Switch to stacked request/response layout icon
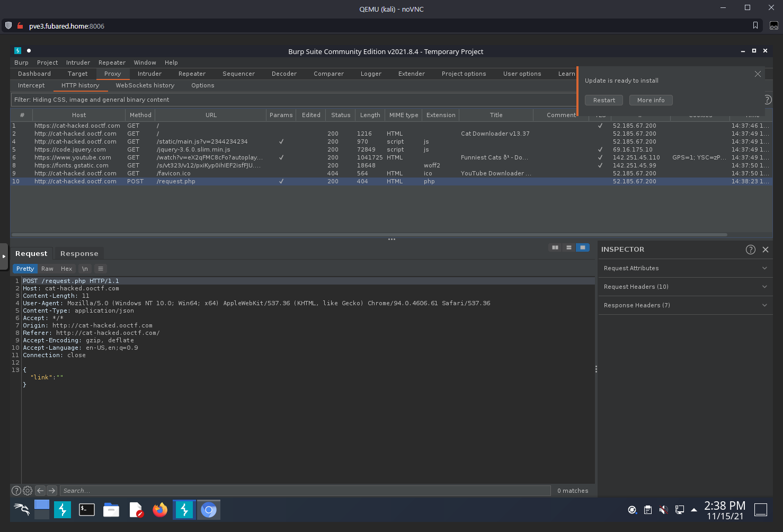783x532 pixels. tap(568, 247)
